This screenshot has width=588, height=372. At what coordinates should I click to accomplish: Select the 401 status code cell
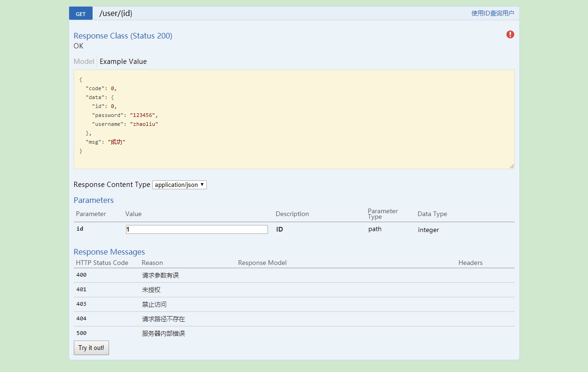pyautogui.click(x=81, y=289)
